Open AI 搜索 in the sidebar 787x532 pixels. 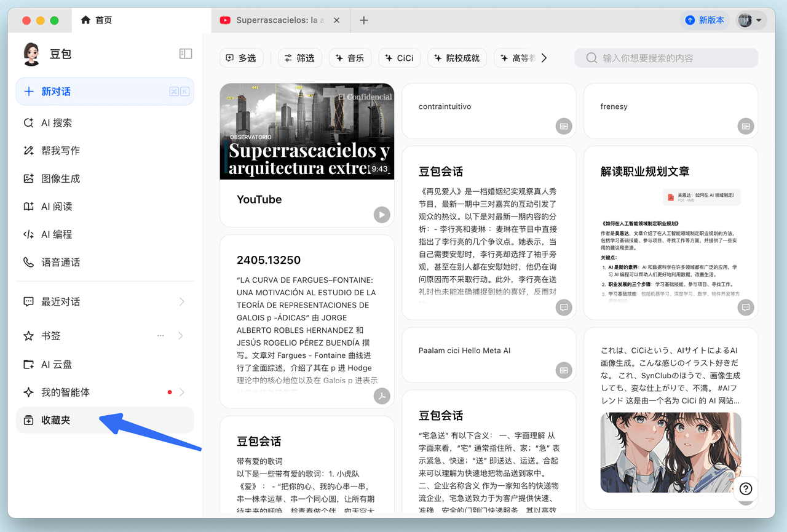57,123
